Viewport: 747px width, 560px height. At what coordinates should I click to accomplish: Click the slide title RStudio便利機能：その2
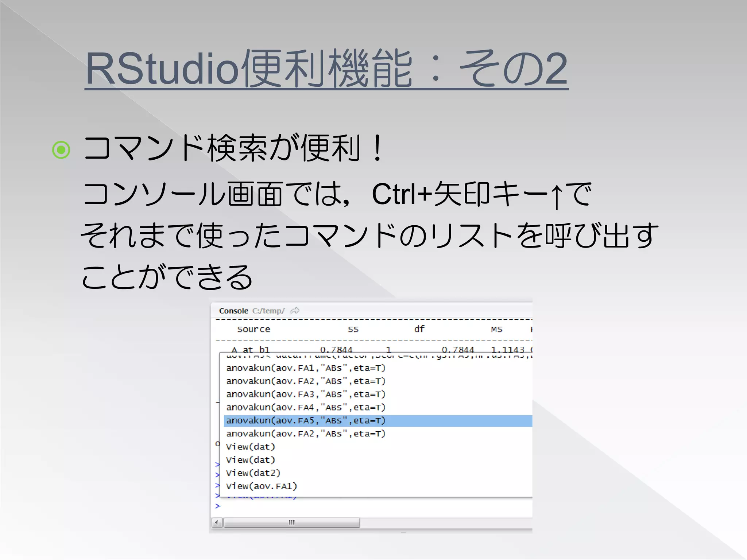point(326,69)
